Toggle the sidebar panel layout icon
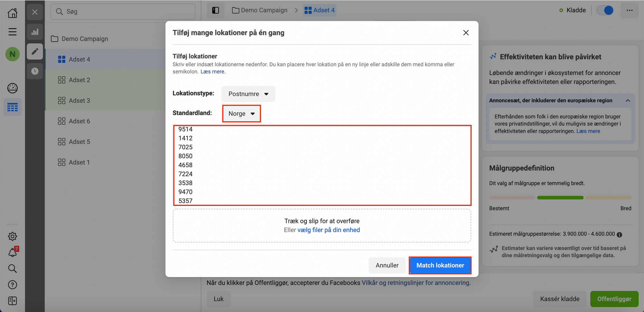Image resolution: width=644 pixels, height=312 pixels. 215,10
